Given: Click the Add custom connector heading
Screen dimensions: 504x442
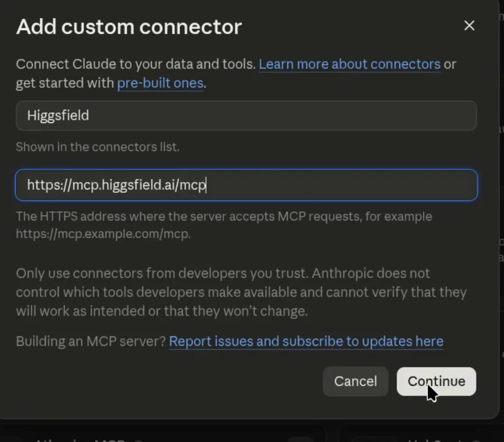Looking at the screenshot, I should 129,27.
